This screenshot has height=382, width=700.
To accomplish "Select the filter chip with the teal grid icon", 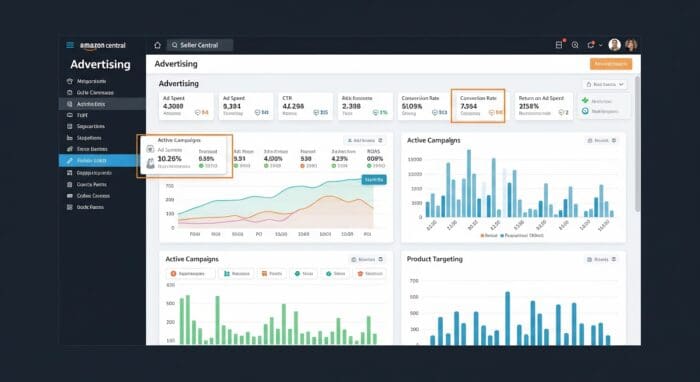I will tap(236, 274).
